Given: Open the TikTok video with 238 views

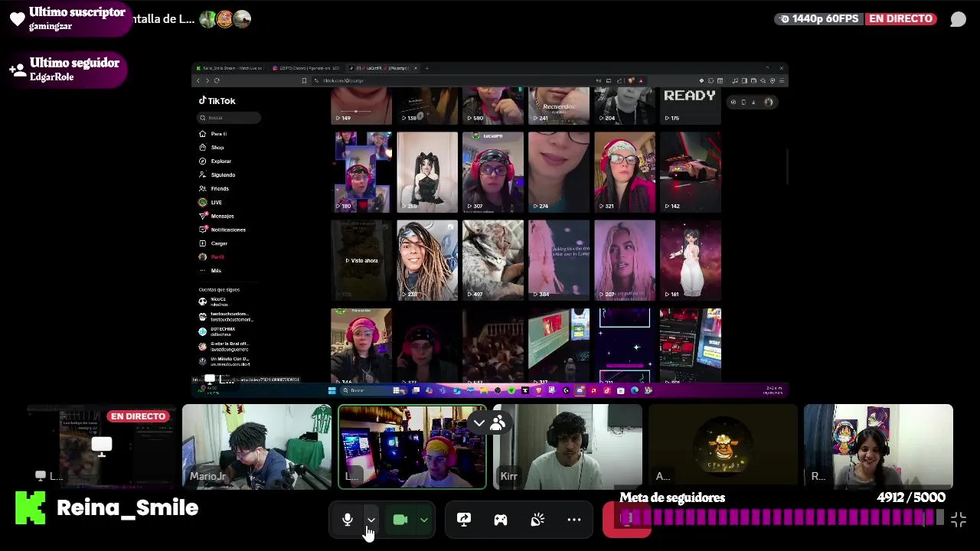Looking at the screenshot, I should coord(427,260).
